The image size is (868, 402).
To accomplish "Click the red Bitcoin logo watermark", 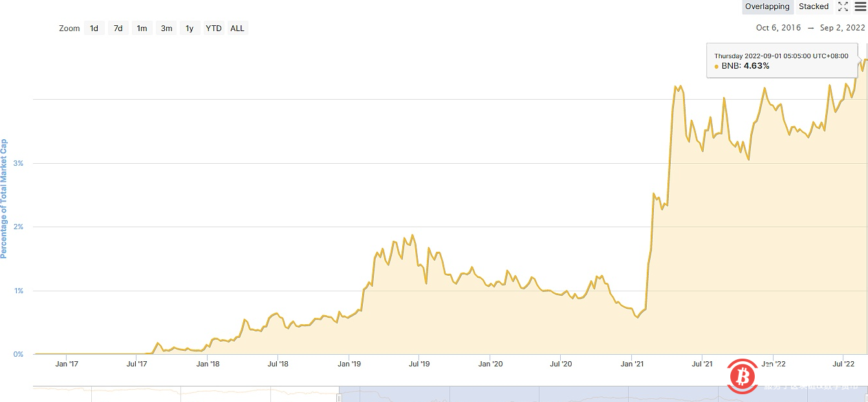I will click(x=742, y=376).
